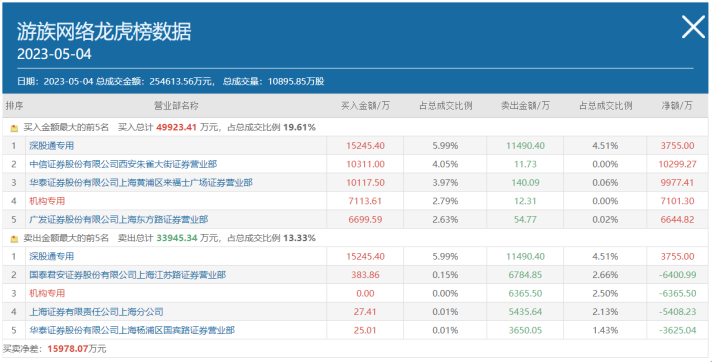Click the 买卖净差 value 15978.07
The height and width of the screenshot is (362, 712).
click(68, 349)
